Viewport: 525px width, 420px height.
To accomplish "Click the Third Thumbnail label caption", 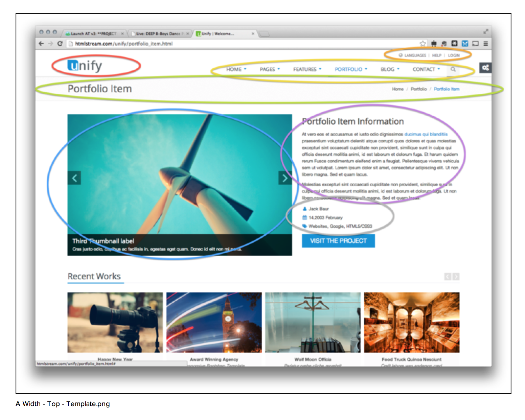I will [103, 241].
